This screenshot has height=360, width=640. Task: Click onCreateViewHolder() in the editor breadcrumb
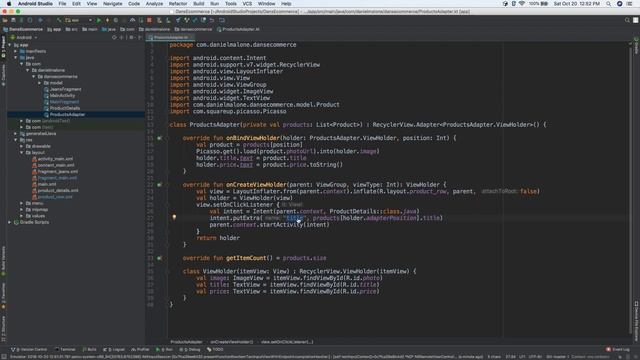pos(231,342)
